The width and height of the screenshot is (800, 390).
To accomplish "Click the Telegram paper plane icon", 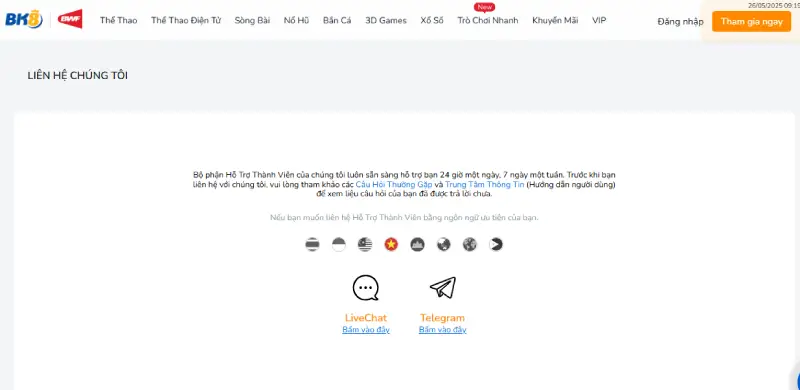I will 442,288.
